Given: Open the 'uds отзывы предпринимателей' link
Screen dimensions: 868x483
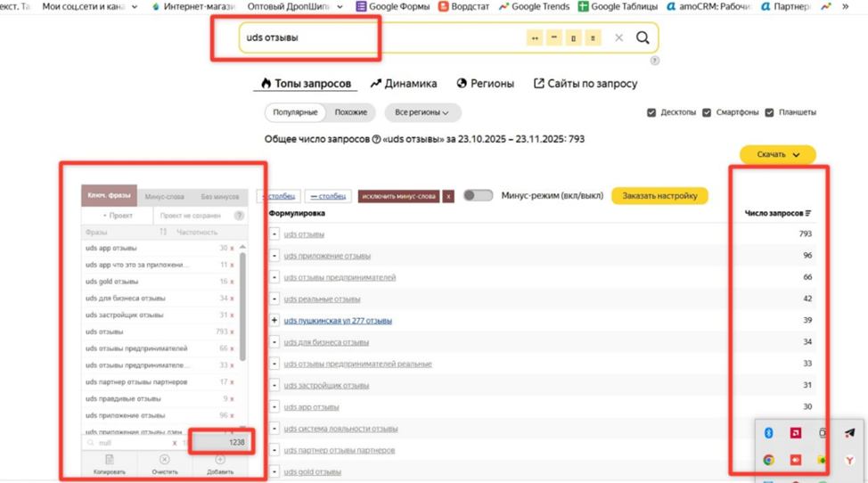Looking at the screenshot, I should tap(340, 277).
